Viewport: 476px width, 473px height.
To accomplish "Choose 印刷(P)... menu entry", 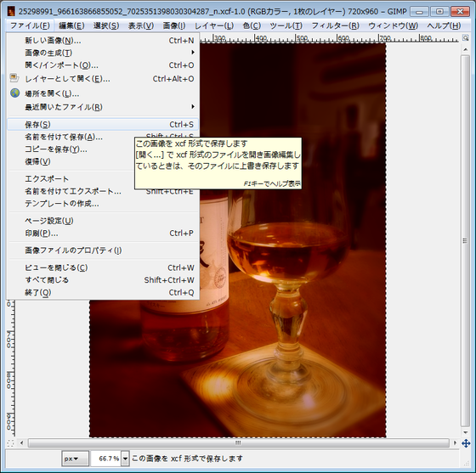I will pos(103,234).
